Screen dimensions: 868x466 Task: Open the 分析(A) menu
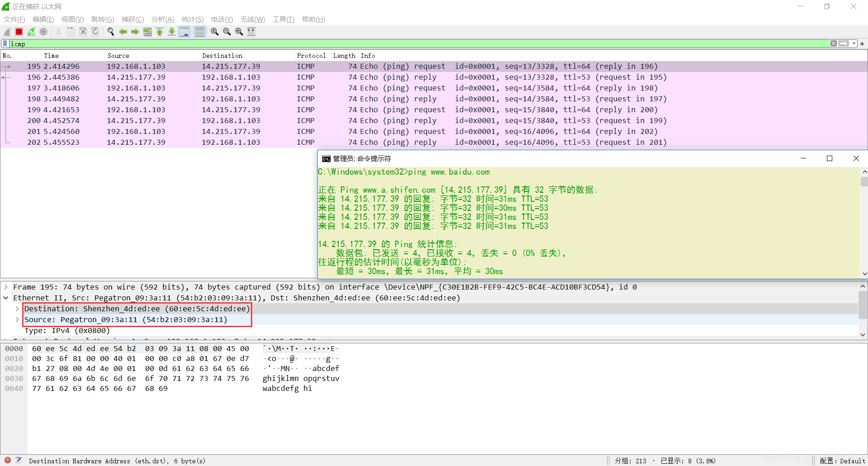pos(163,19)
